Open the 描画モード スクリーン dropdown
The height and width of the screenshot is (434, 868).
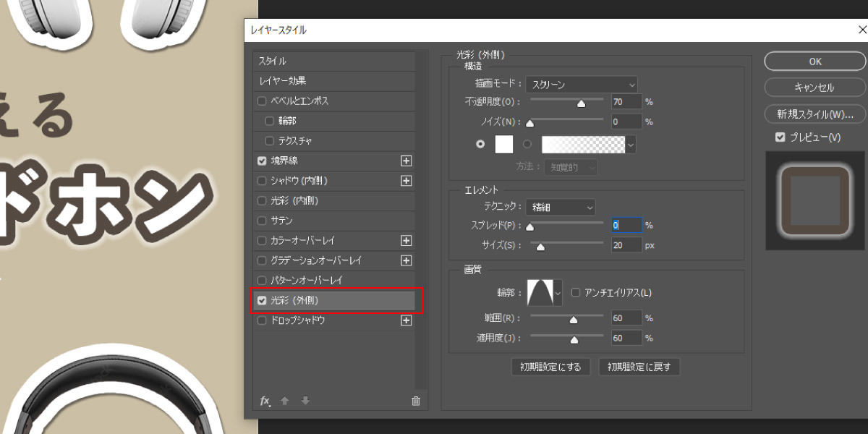582,84
